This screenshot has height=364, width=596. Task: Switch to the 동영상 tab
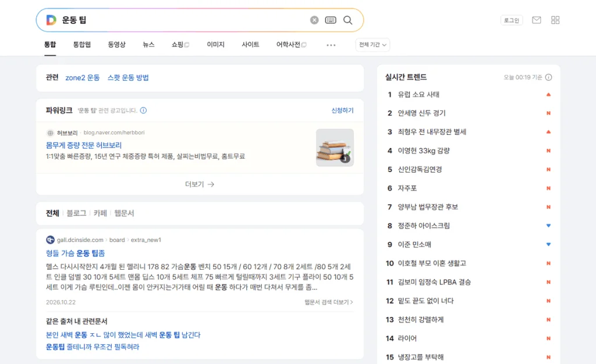coord(116,45)
